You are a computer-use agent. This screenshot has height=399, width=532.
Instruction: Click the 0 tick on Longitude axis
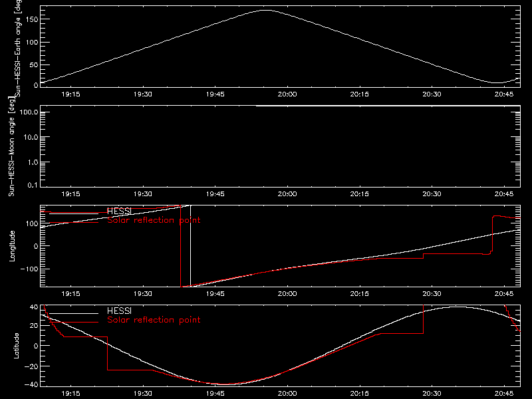click(36, 246)
